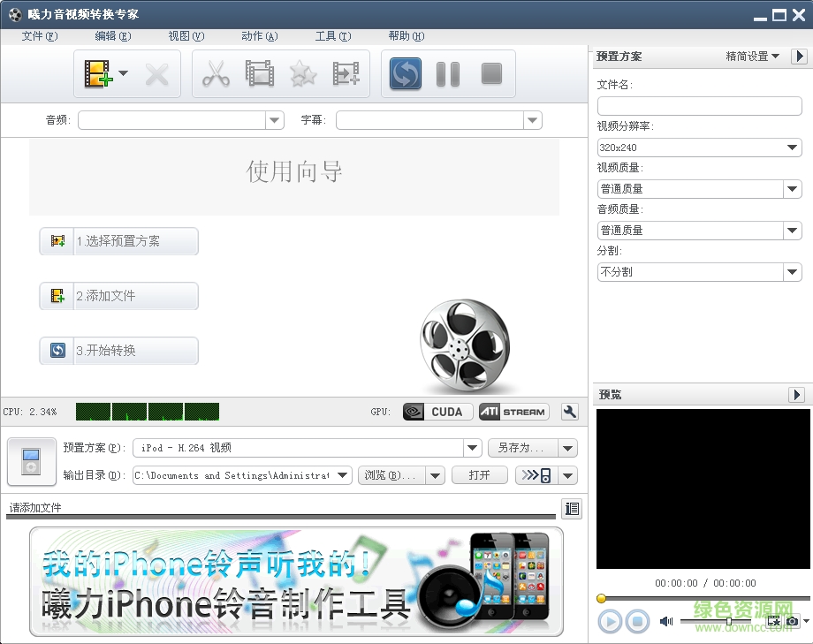Open the video crop tool icon
The width and height of the screenshot is (813, 644).
[x=260, y=73]
